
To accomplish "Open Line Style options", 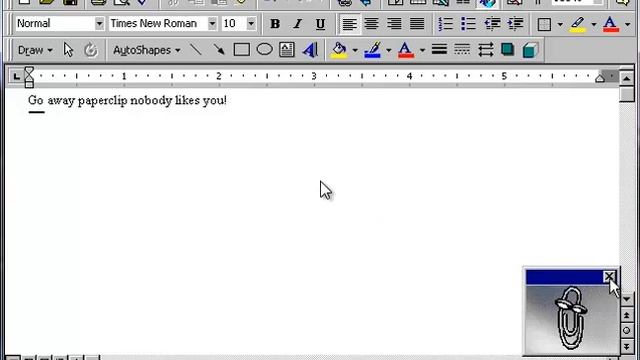I will click(439, 50).
